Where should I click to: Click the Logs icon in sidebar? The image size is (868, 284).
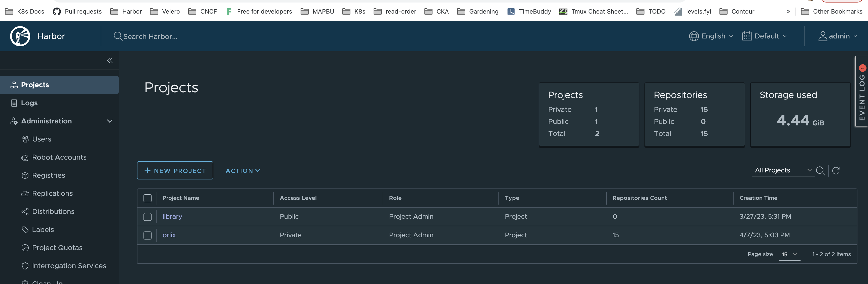click(x=14, y=103)
